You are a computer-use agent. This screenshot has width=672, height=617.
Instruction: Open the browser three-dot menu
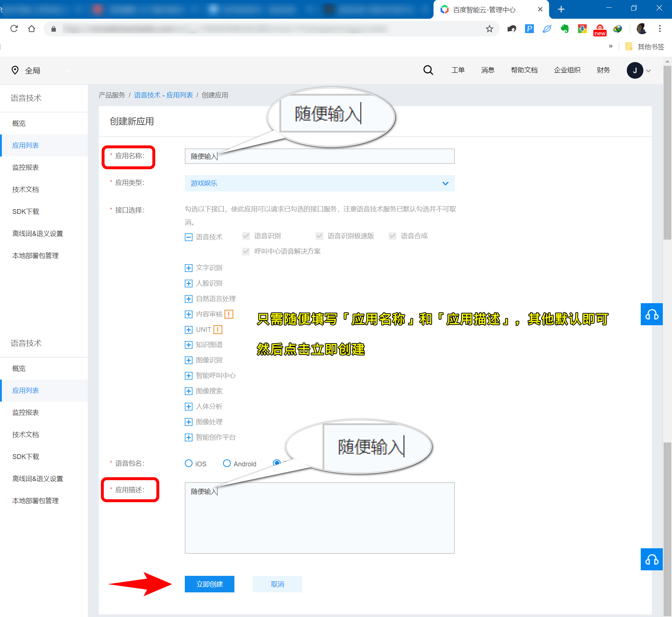[660, 29]
